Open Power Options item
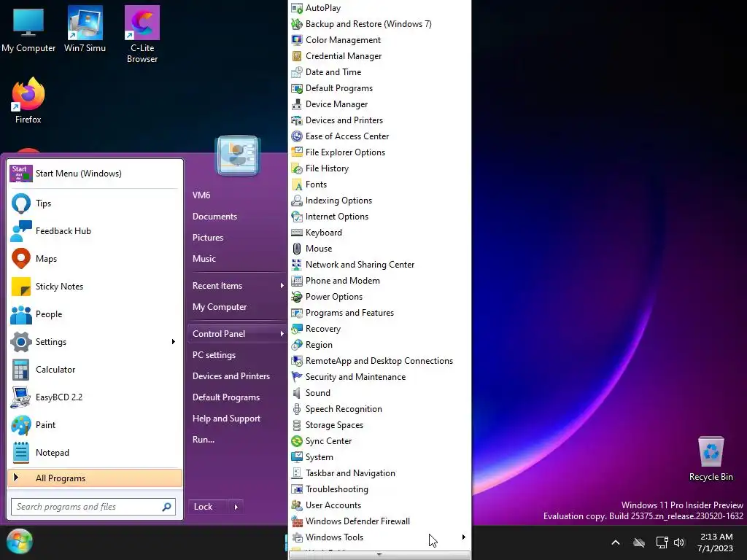The height and width of the screenshot is (560, 747). click(x=379, y=297)
